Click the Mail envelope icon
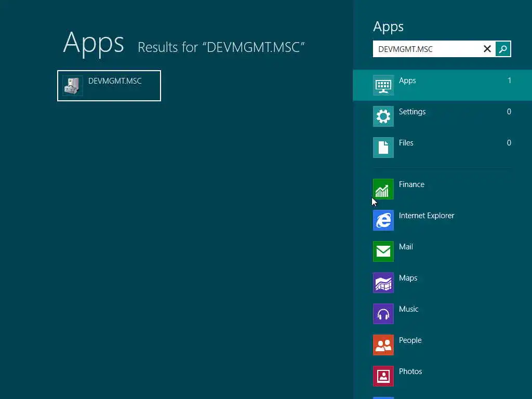 tap(383, 251)
